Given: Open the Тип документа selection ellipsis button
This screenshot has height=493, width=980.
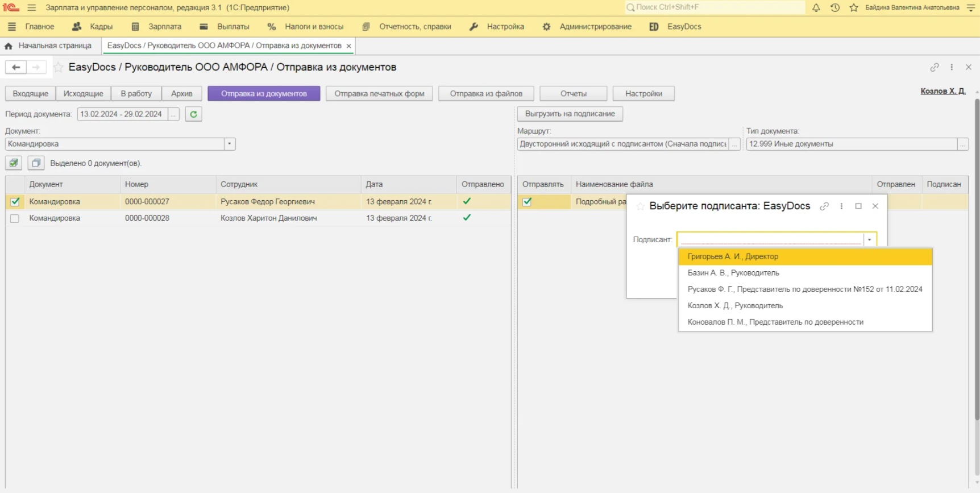Looking at the screenshot, I should tap(962, 144).
